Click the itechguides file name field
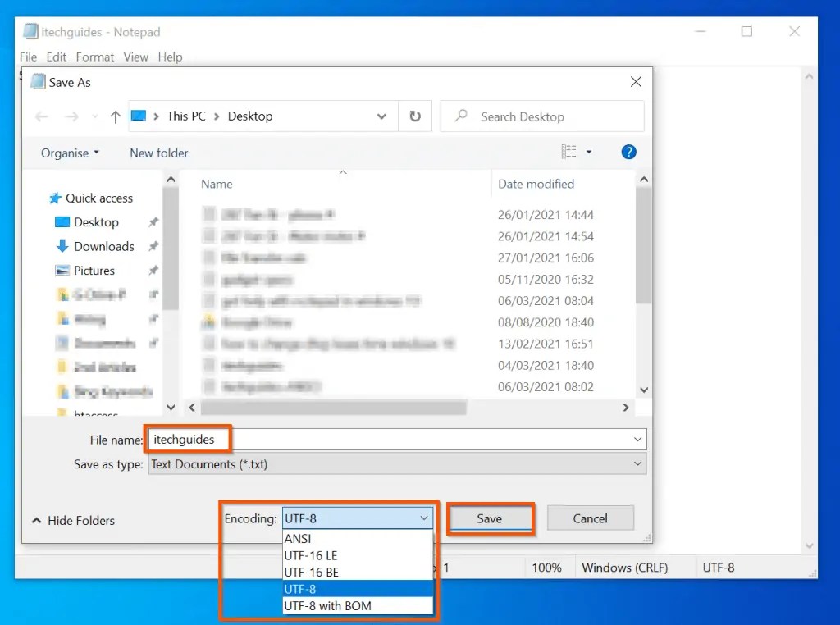This screenshot has height=625, width=840. click(x=187, y=439)
